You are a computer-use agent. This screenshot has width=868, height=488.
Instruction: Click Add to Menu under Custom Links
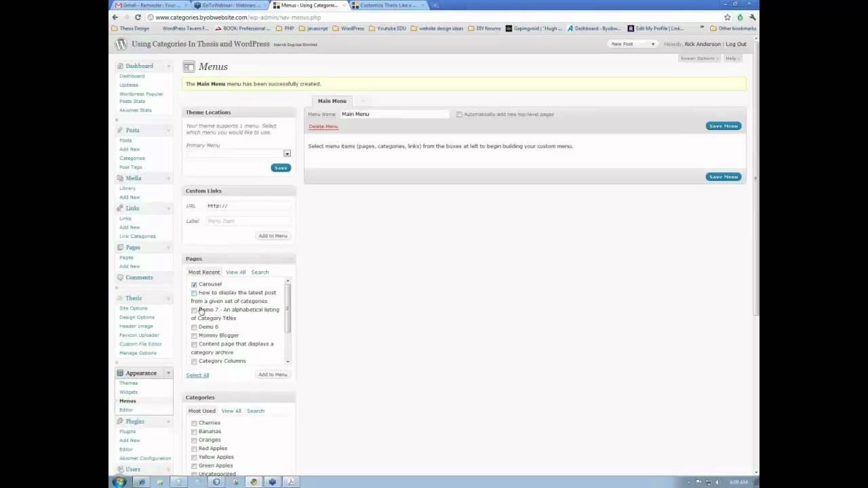(273, 236)
